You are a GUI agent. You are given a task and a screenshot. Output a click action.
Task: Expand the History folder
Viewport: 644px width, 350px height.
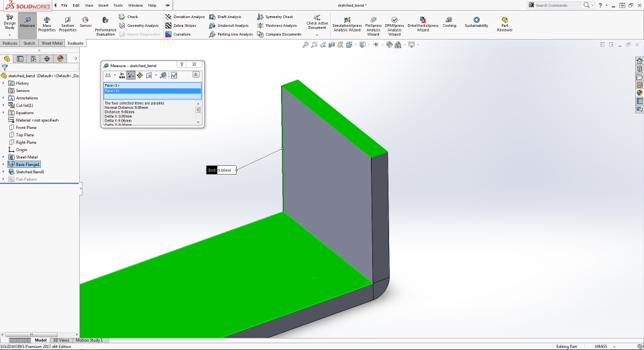pos(4,83)
